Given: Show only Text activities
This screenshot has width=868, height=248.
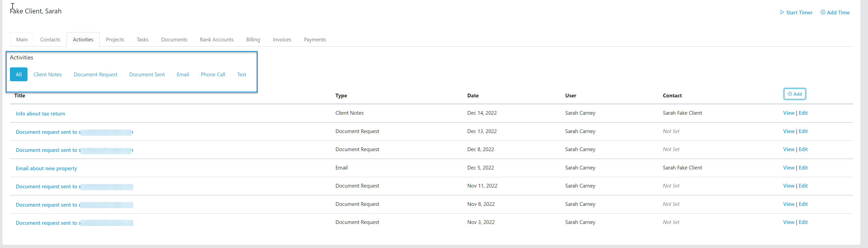Looking at the screenshot, I should pos(241,74).
